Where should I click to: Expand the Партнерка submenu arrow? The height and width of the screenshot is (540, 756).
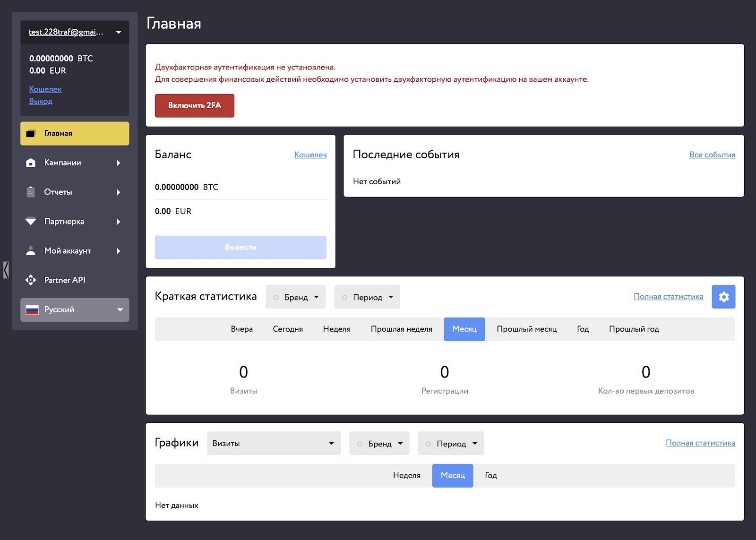(119, 222)
